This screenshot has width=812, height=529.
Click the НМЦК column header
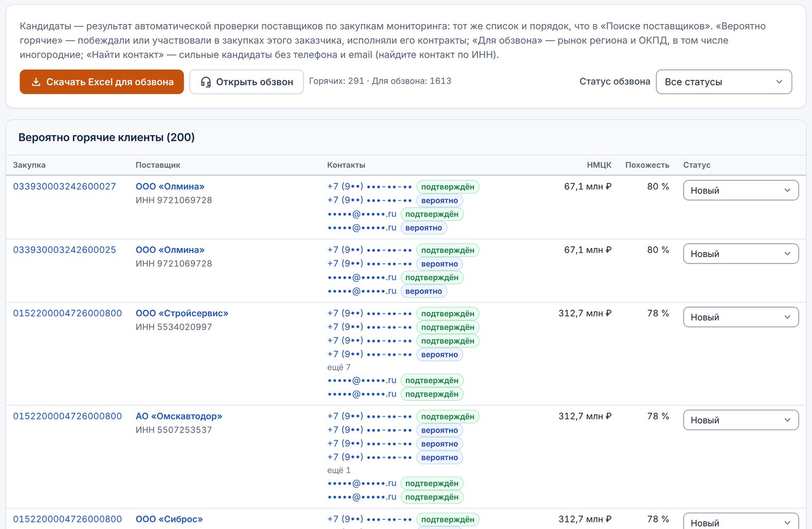(599, 165)
